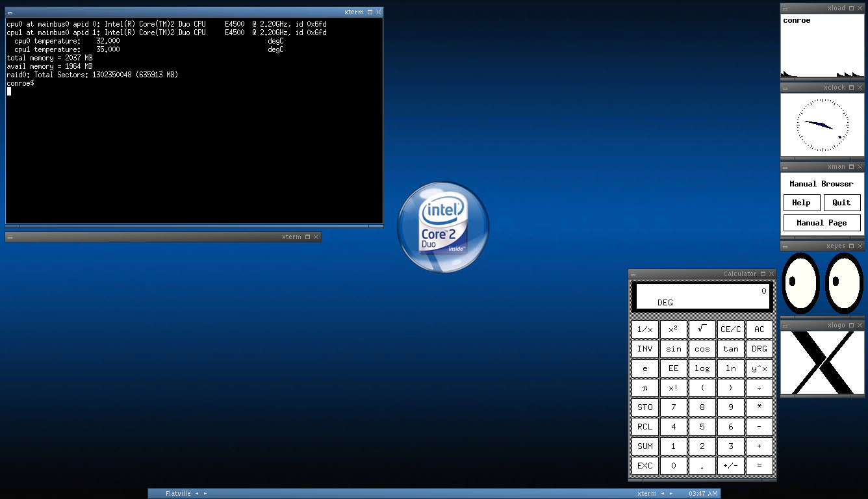The width and height of the screenshot is (868, 499).
Task: Click the right arrow next to Flatville on taskbar
Action: [205, 494]
